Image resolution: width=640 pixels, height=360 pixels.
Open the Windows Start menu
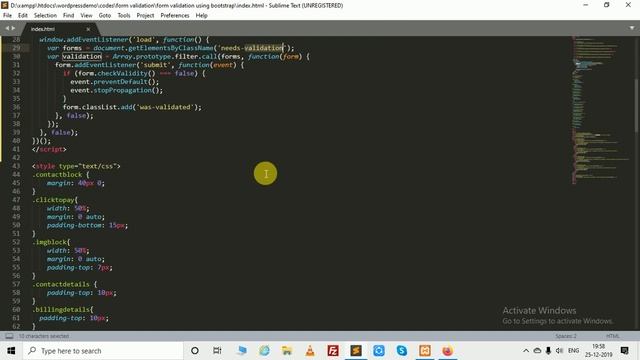[x=11, y=351]
